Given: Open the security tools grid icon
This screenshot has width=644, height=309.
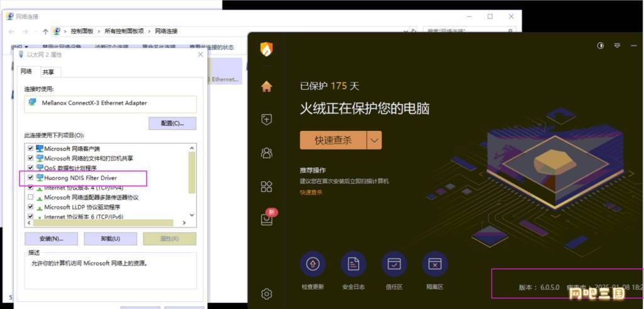Looking at the screenshot, I should (267, 186).
